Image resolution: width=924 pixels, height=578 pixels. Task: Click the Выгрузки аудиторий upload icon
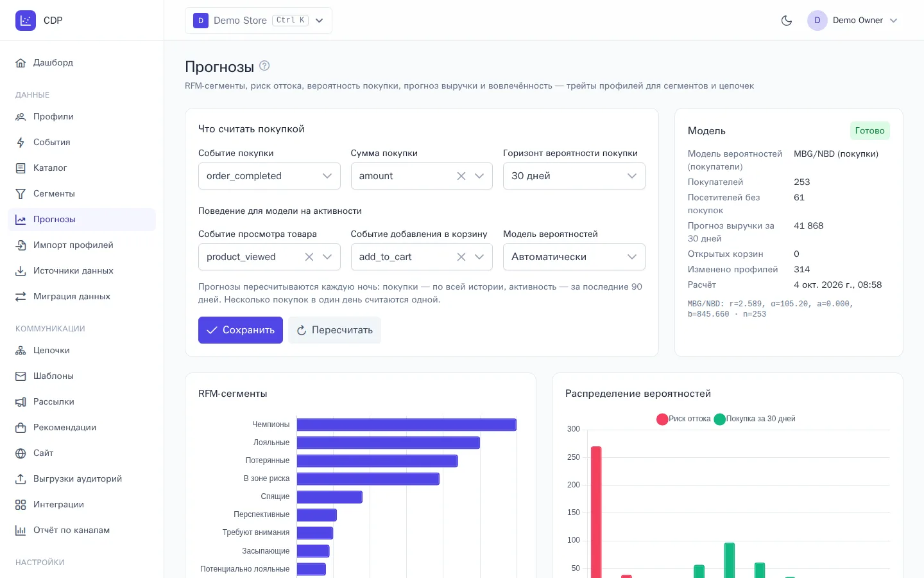pyautogui.click(x=21, y=479)
